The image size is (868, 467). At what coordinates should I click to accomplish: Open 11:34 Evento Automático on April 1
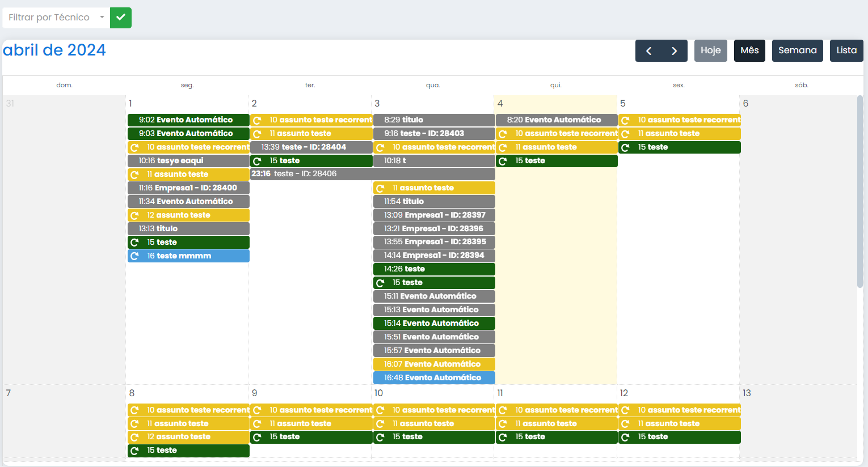point(188,202)
